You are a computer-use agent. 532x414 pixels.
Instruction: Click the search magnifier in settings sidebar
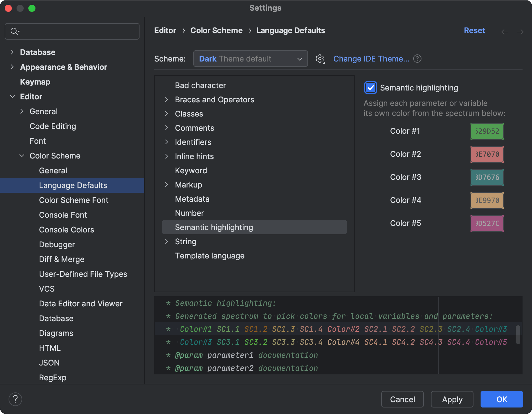[x=14, y=31]
